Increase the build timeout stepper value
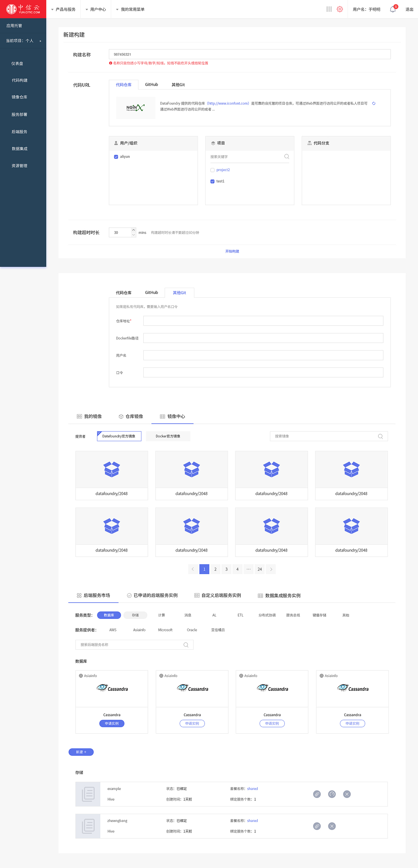 [134, 230]
